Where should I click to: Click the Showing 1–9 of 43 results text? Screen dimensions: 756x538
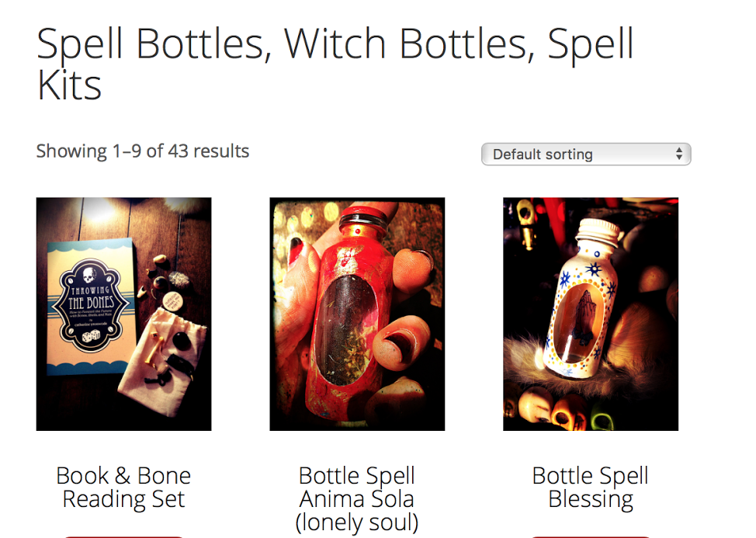point(143,151)
